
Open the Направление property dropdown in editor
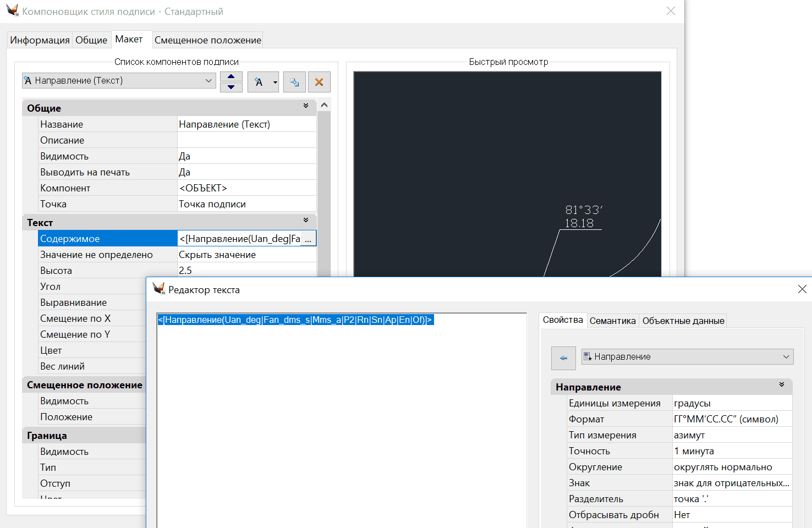click(x=786, y=357)
